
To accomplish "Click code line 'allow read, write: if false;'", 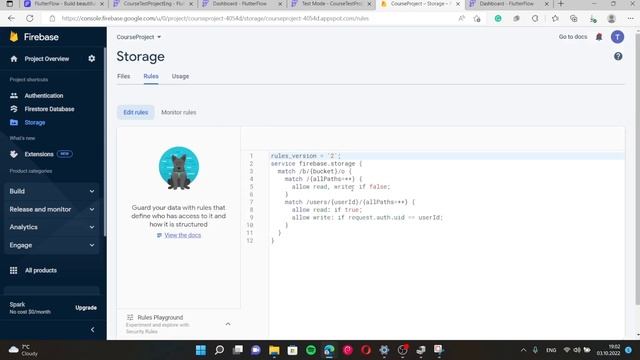I will coord(341,187).
